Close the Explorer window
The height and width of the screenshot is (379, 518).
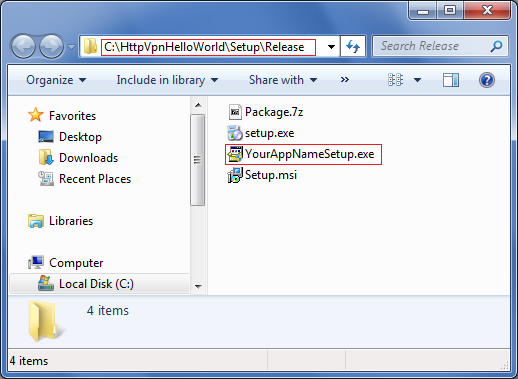coord(487,11)
